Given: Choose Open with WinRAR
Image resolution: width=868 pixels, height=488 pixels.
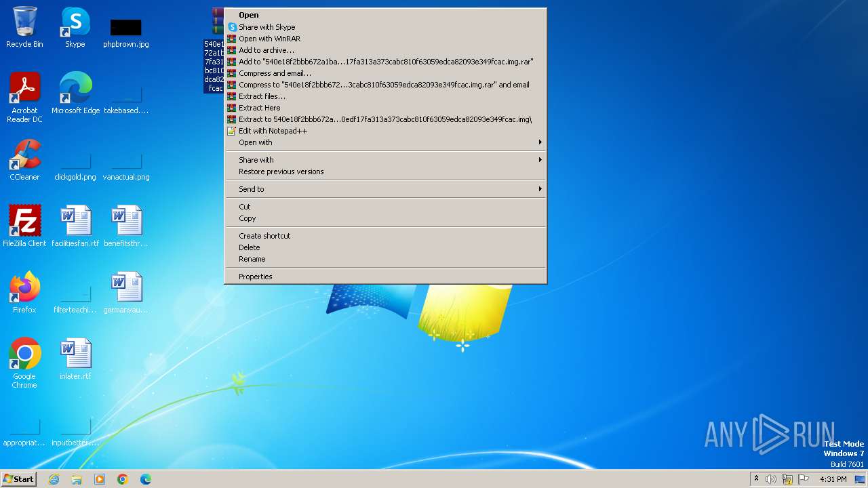Looking at the screenshot, I should point(386,39).
